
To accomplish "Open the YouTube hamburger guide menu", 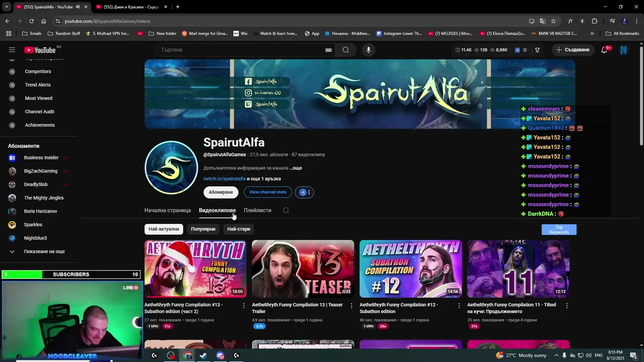I will (12, 50).
